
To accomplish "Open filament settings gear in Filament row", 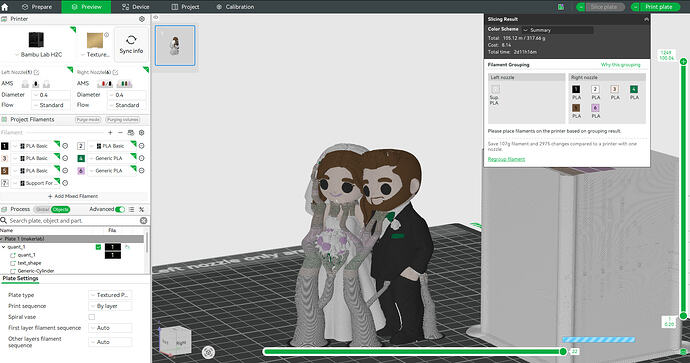I will [142, 132].
